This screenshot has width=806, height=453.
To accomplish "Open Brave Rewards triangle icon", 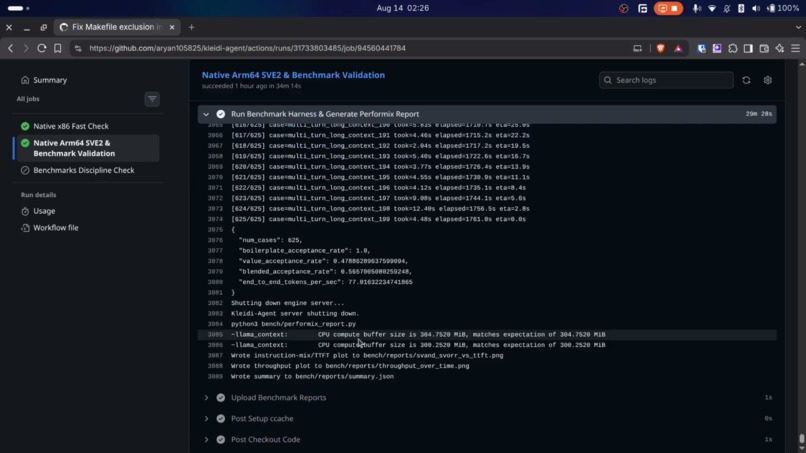I will click(678, 48).
